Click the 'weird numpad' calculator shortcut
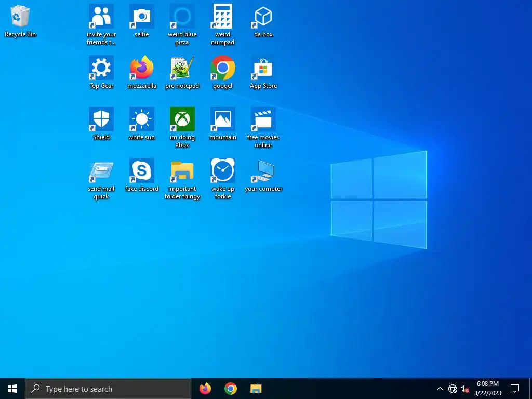Image resolution: width=532 pixels, height=399 pixels. pyautogui.click(x=222, y=24)
